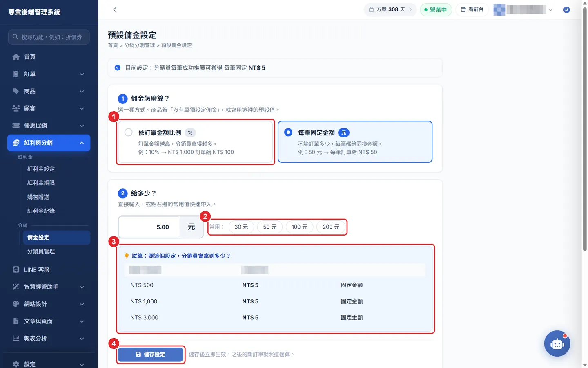This screenshot has height=368, width=588.
Task: Go back with the left arrow icon
Action: click(115, 9)
